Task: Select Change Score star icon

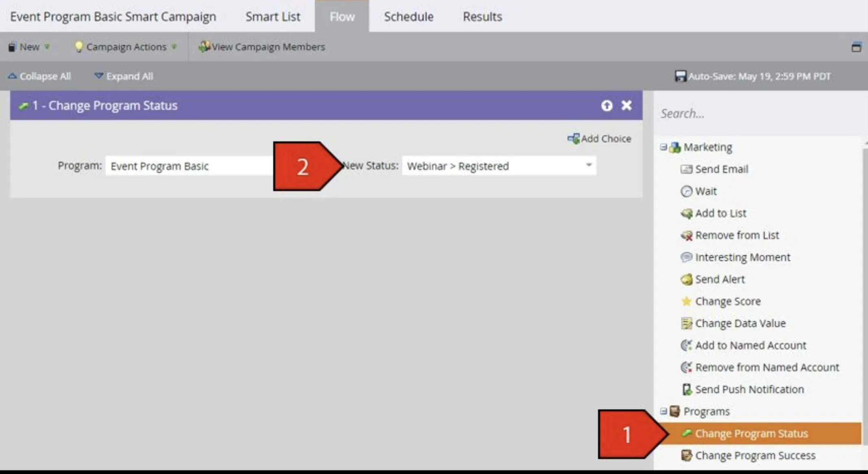Action: click(686, 301)
